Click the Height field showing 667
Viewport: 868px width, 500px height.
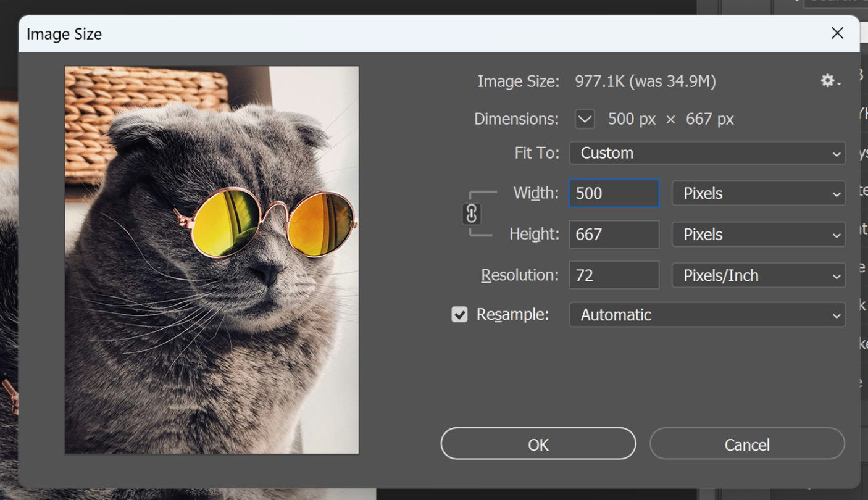click(x=614, y=235)
